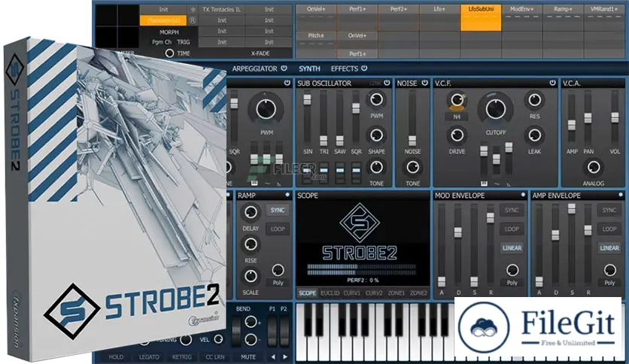Image resolution: width=629 pixels, height=364 pixels.
Task: Select the ZONE1 display tab
Action: click(396, 293)
